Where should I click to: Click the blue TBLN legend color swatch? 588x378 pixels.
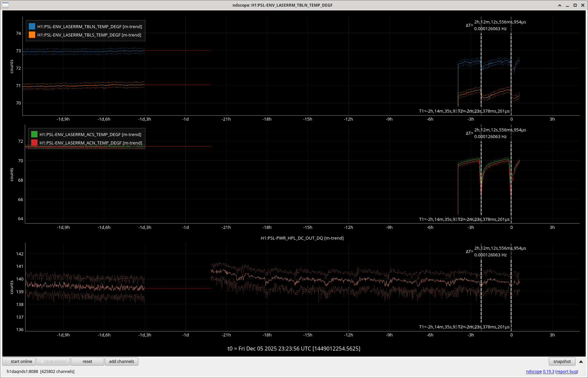coord(32,26)
